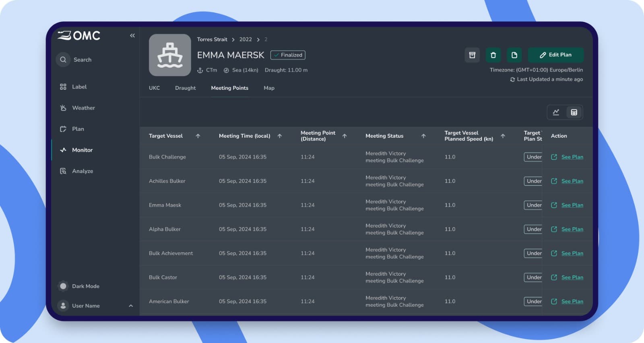Screen dimensions: 644x343
Task: Open Label in the sidebar
Action: pos(73,87)
